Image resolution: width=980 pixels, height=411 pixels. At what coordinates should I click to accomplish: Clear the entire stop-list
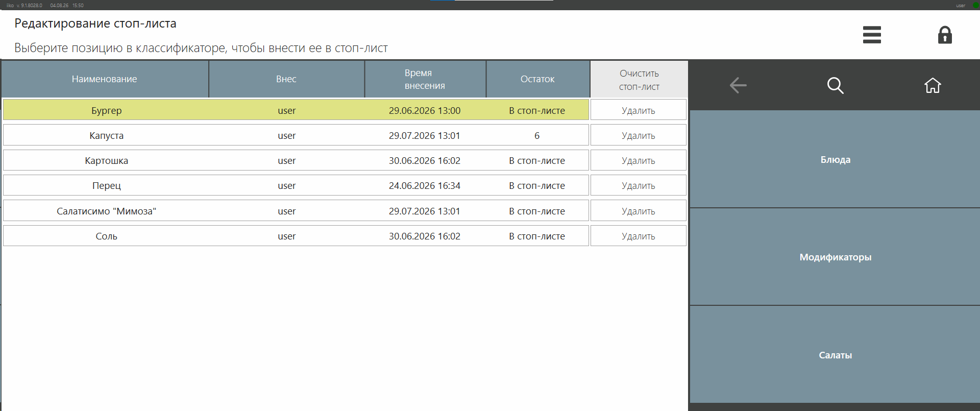pos(639,80)
